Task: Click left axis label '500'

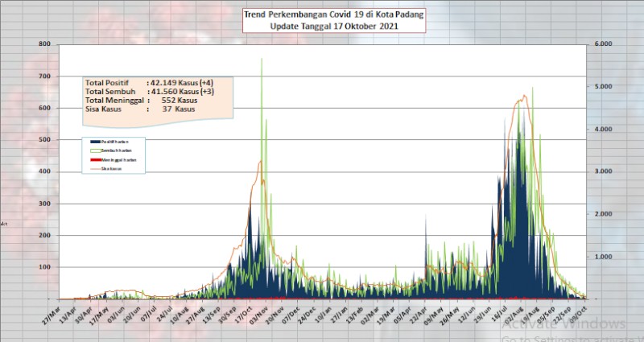Action: (44, 139)
